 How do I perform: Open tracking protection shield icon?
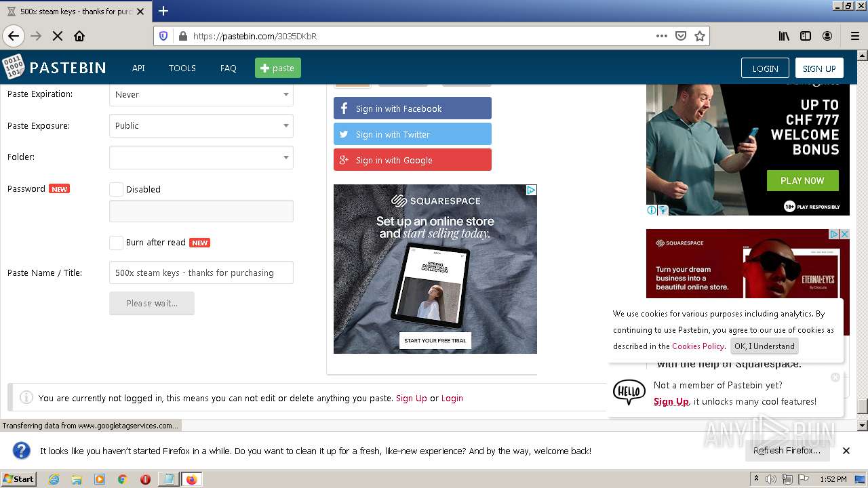click(163, 36)
